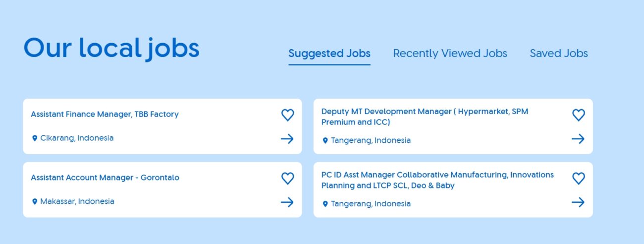The image size is (644, 244).
Task: Click Assistant Account Manager - Gorontalo title
Action: [x=105, y=178]
